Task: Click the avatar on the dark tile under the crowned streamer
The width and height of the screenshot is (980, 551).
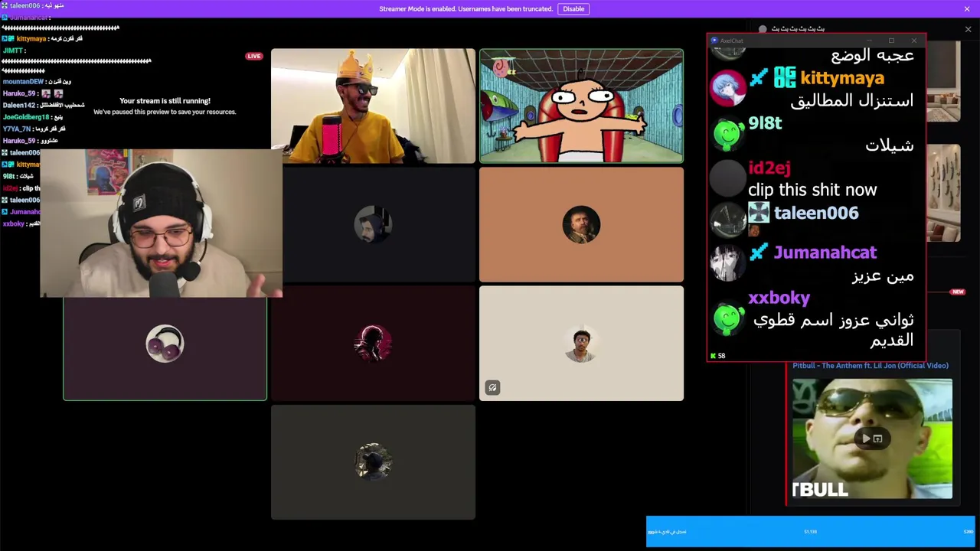Action: [x=373, y=225]
